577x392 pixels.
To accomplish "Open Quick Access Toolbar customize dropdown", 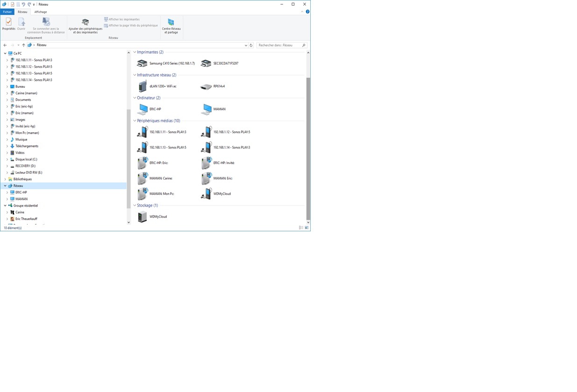I will pos(34,4).
